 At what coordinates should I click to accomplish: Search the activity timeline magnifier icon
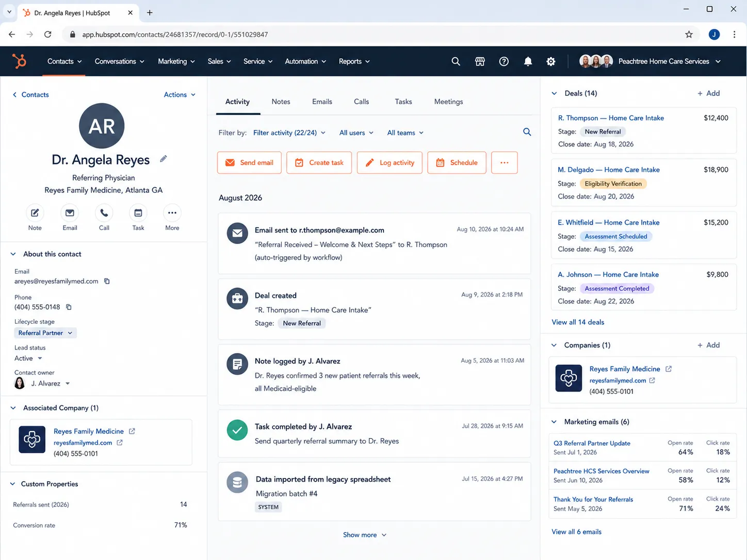(527, 132)
